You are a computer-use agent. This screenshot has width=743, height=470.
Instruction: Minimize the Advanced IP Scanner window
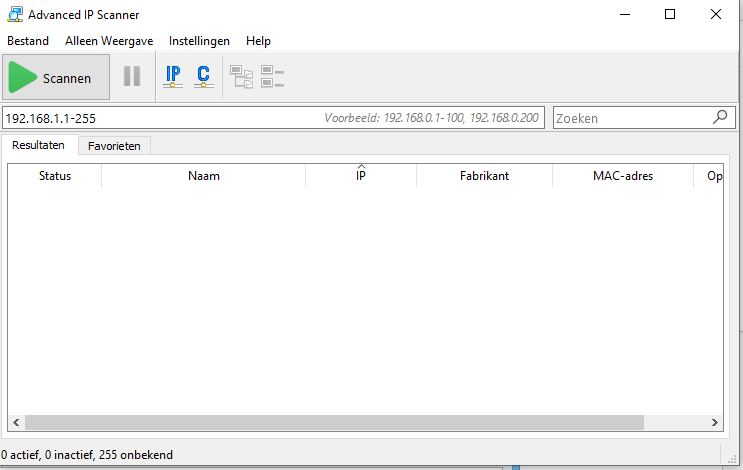coord(625,14)
